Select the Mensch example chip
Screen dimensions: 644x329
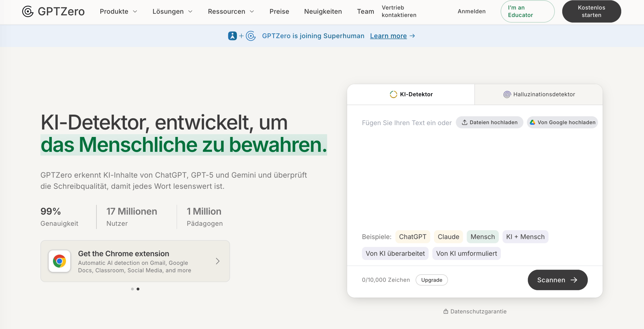pos(482,237)
